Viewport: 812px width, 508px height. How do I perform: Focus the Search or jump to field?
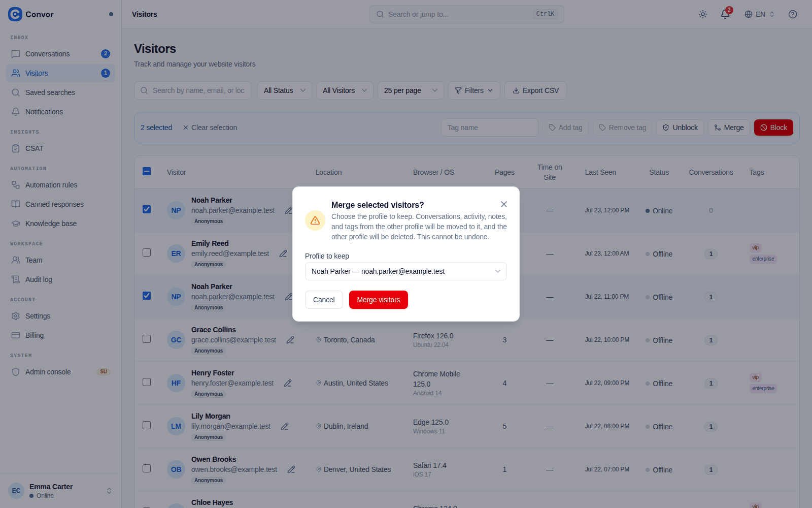point(467,14)
